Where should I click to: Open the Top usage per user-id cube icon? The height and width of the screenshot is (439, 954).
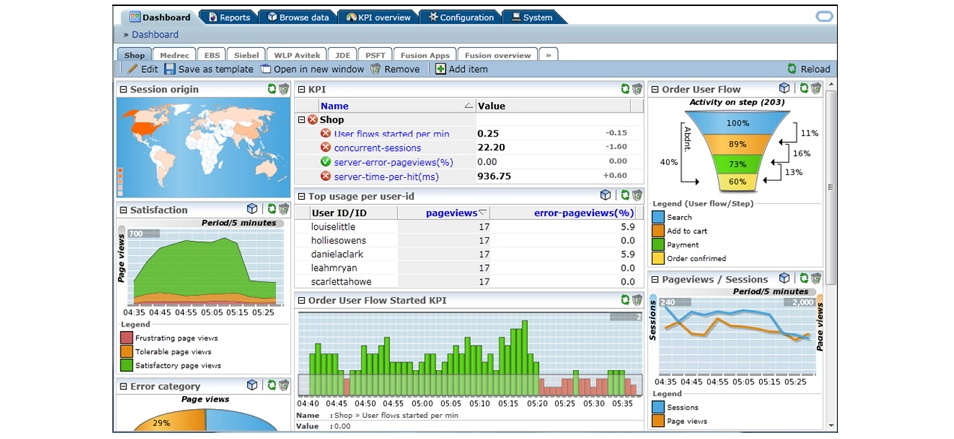[605, 195]
